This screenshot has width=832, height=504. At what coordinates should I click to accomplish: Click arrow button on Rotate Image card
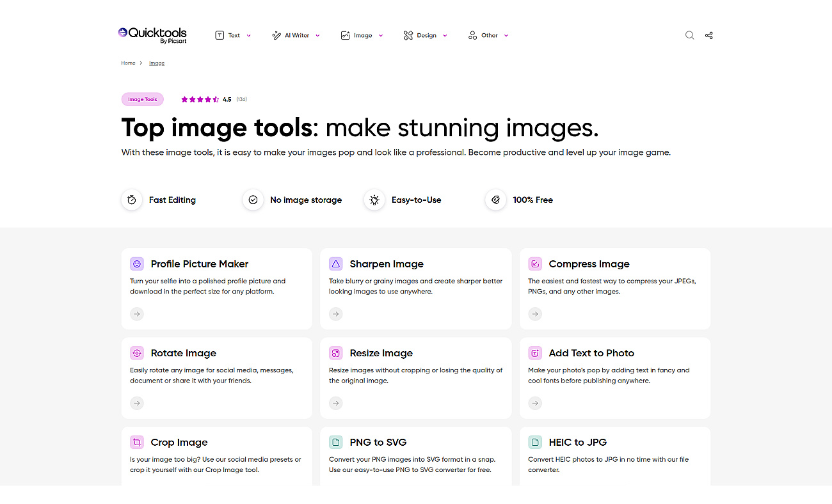coord(137,403)
